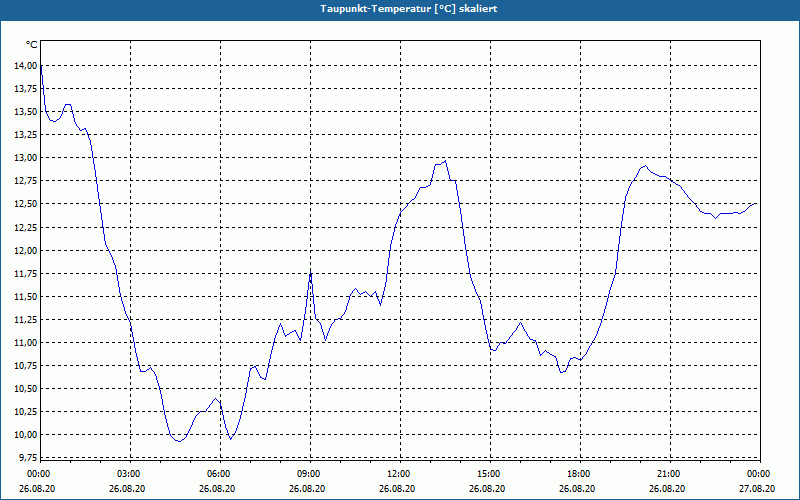
Task: Click the 18:00 time label
Action: tap(578, 474)
